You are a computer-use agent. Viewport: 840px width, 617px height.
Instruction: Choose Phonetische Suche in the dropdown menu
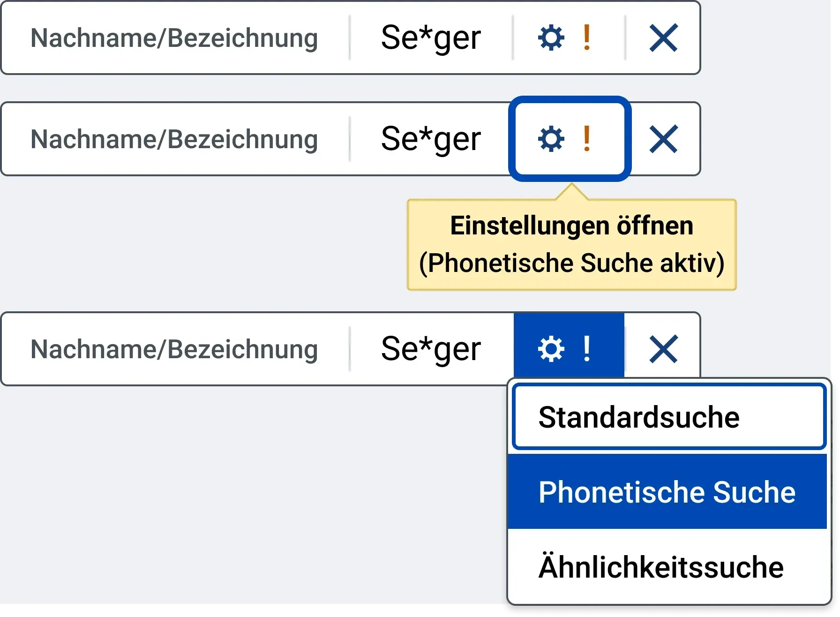point(667,492)
